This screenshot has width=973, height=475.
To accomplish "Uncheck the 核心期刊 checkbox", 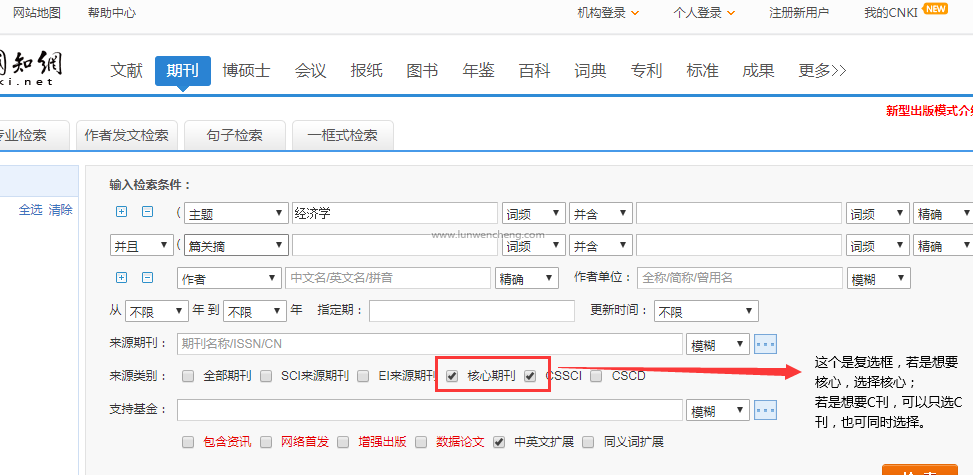I will tap(452, 376).
